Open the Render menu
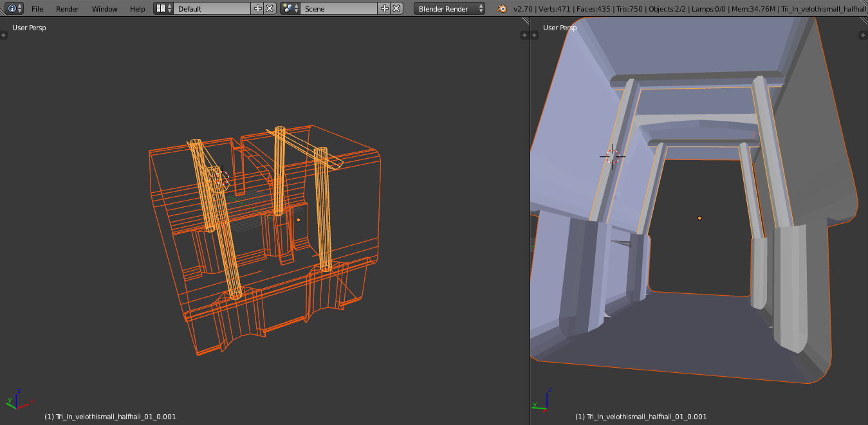The image size is (868, 425). [68, 9]
